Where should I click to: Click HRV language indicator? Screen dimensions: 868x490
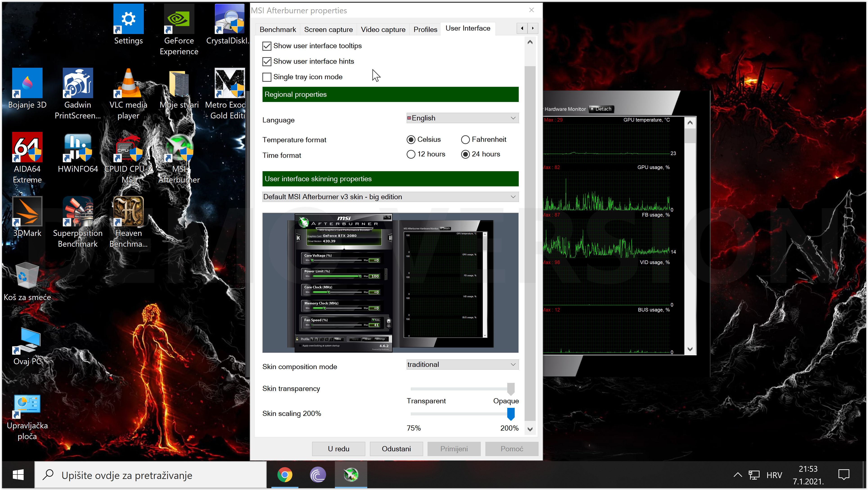pos(774,475)
